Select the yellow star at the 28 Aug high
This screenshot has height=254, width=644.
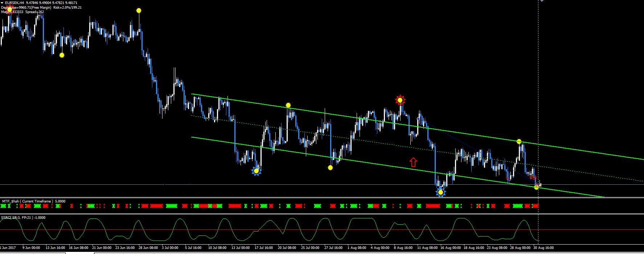click(x=519, y=142)
